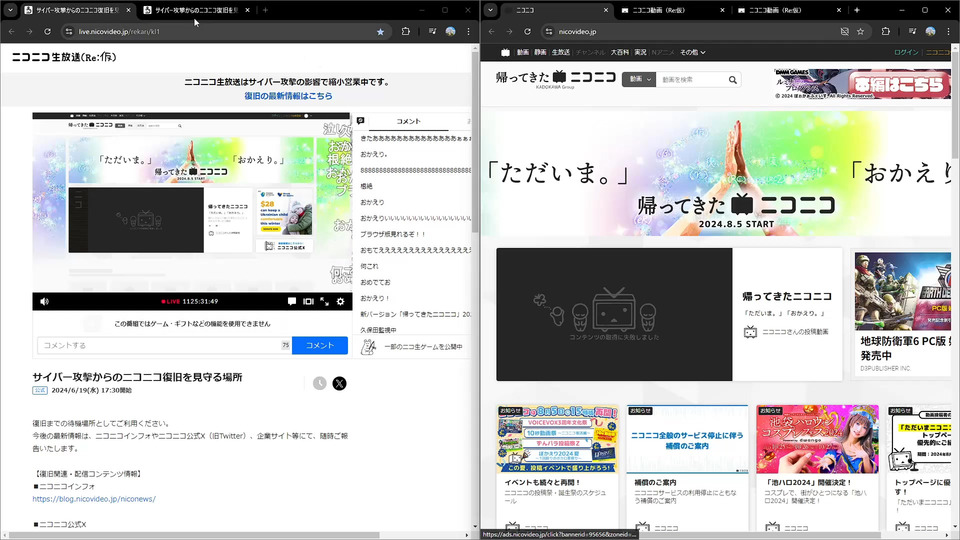Open media control in left browser window
The width and height of the screenshot is (960, 540).
tap(432, 31)
